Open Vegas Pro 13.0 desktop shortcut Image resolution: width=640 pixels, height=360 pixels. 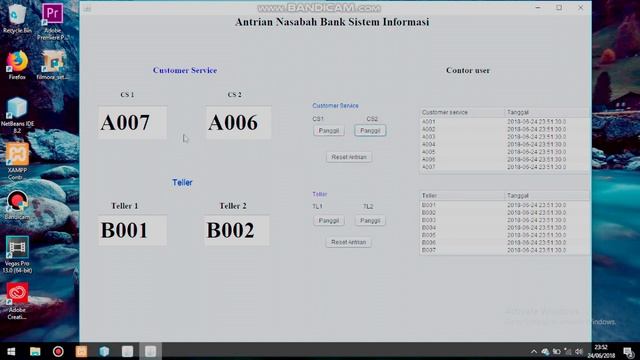[x=17, y=255]
